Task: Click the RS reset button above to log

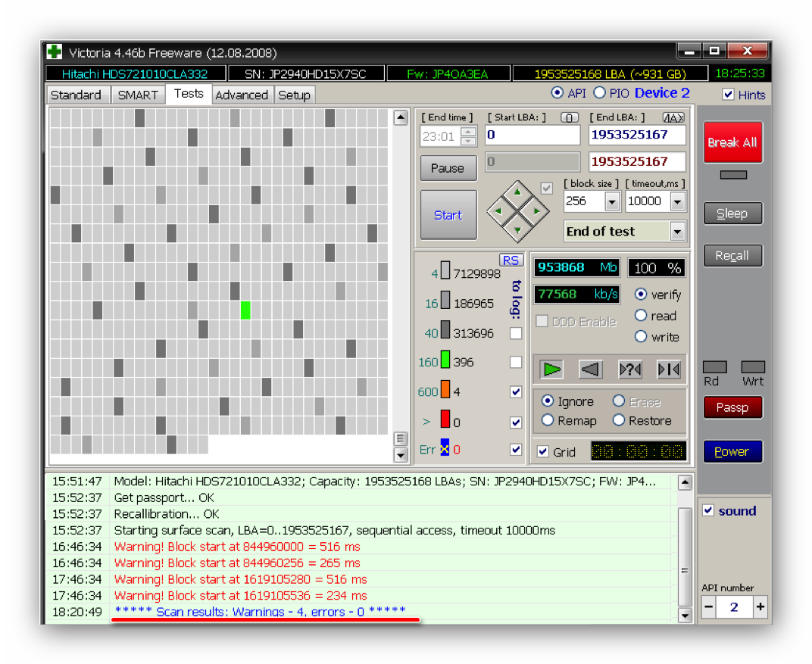Action: (511, 260)
